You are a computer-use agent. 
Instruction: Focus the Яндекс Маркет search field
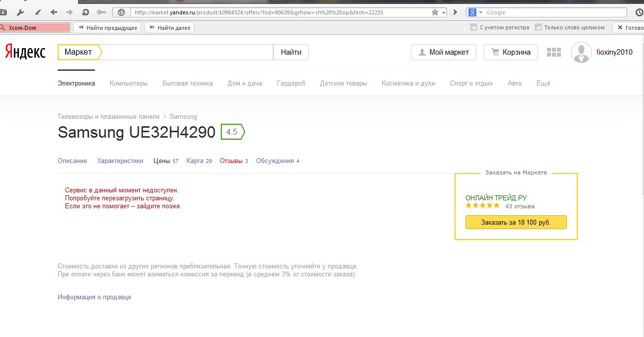(x=187, y=52)
